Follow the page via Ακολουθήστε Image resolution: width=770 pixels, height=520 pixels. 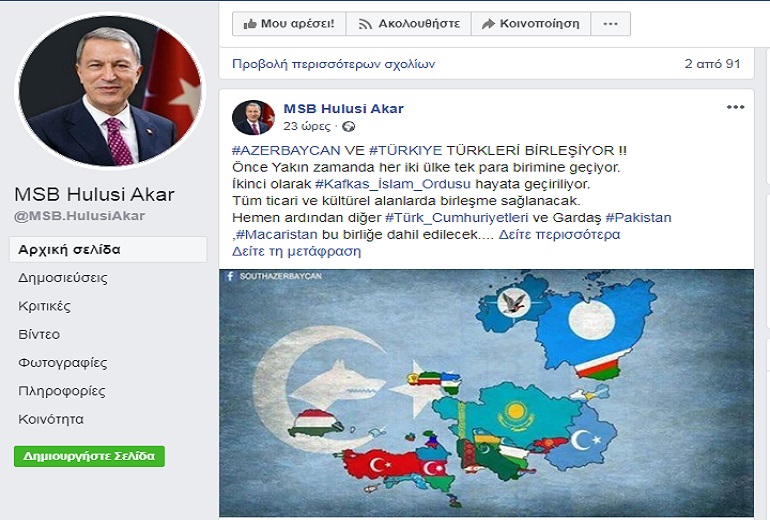(x=409, y=24)
